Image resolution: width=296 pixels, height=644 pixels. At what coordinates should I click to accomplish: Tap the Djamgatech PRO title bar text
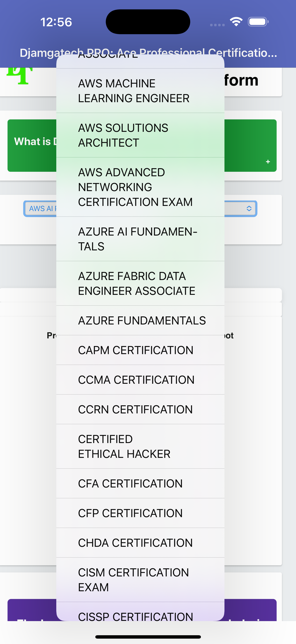coord(148,53)
